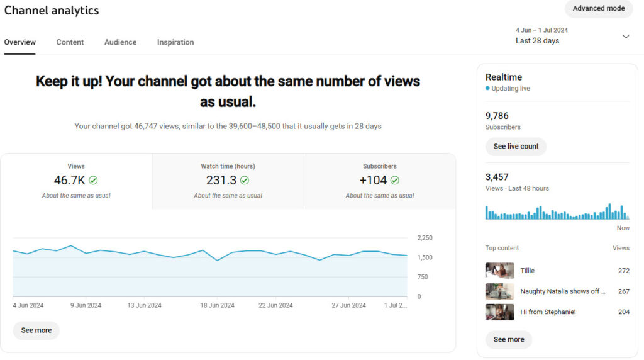
Task: Click green checkmark beside Subscribers +104
Action: [395, 181]
